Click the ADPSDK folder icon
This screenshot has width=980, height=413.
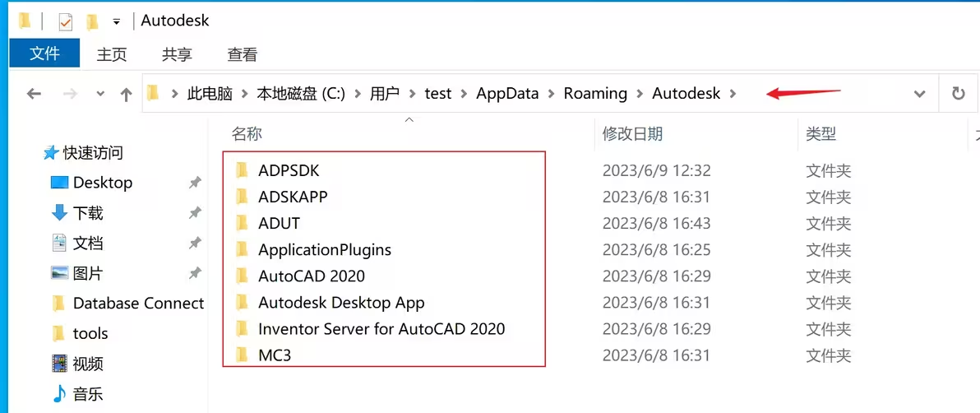242,170
